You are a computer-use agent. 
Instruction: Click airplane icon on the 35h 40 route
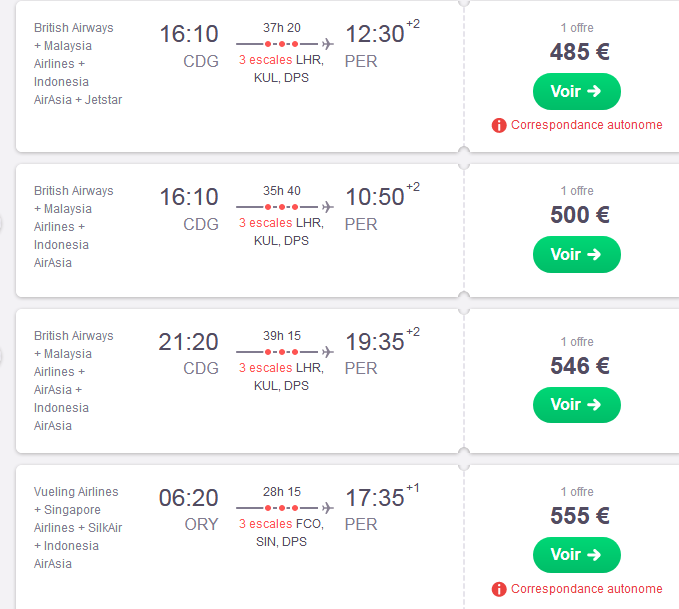(328, 207)
